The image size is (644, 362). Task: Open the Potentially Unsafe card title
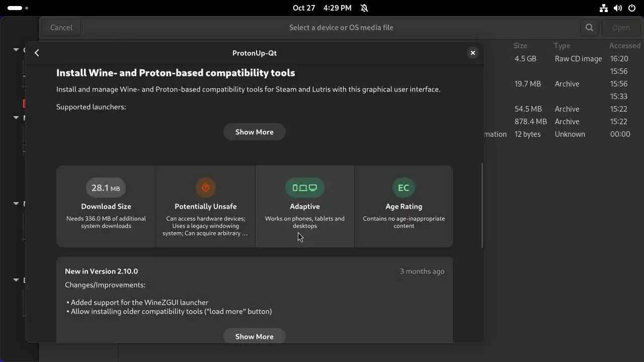(x=205, y=206)
